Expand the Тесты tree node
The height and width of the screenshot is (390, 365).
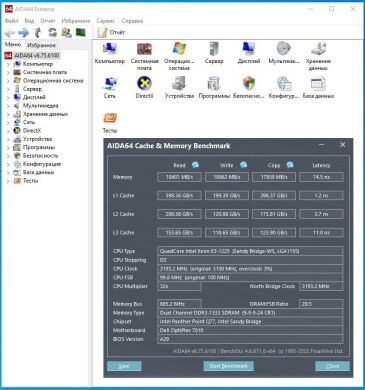point(8,181)
